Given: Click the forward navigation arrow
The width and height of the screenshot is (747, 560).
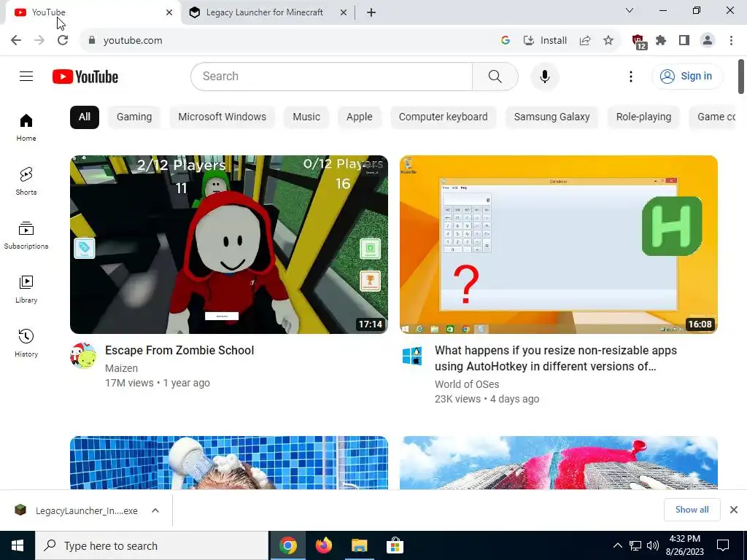Looking at the screenshot, I should click(39, 40).
